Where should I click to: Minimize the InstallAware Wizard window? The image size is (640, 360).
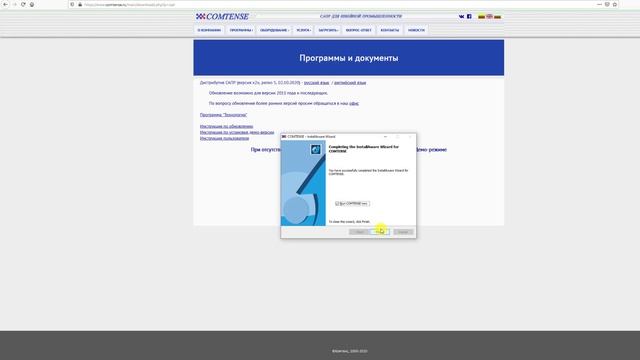pyautogui.click(x=385, y=137)
